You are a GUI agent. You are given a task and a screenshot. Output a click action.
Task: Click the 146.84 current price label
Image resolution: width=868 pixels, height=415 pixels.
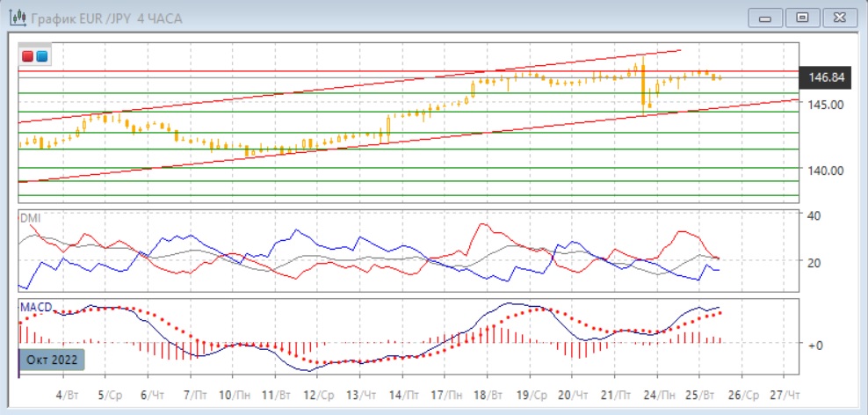(826, 78)
